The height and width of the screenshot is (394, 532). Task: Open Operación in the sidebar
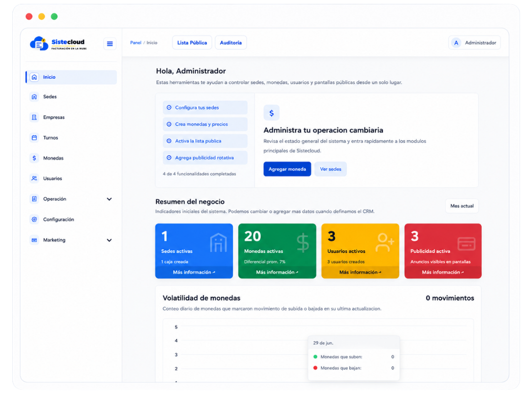coord(71,199)
